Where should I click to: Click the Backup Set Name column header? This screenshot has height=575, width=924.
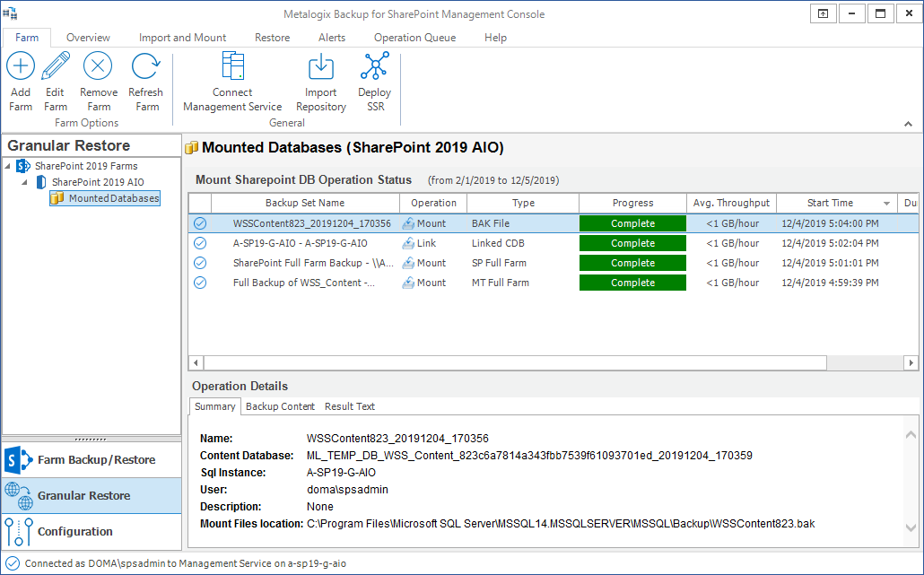tap(305, 203)
